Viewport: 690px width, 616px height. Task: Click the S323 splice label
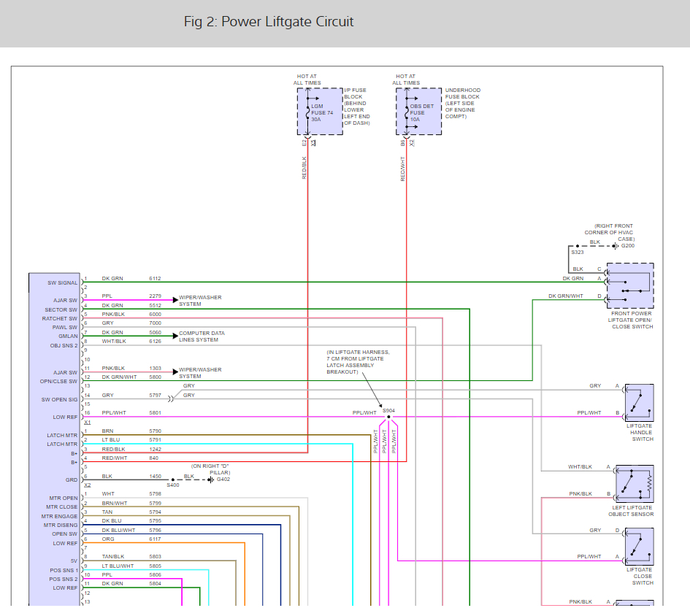[577, 252]
